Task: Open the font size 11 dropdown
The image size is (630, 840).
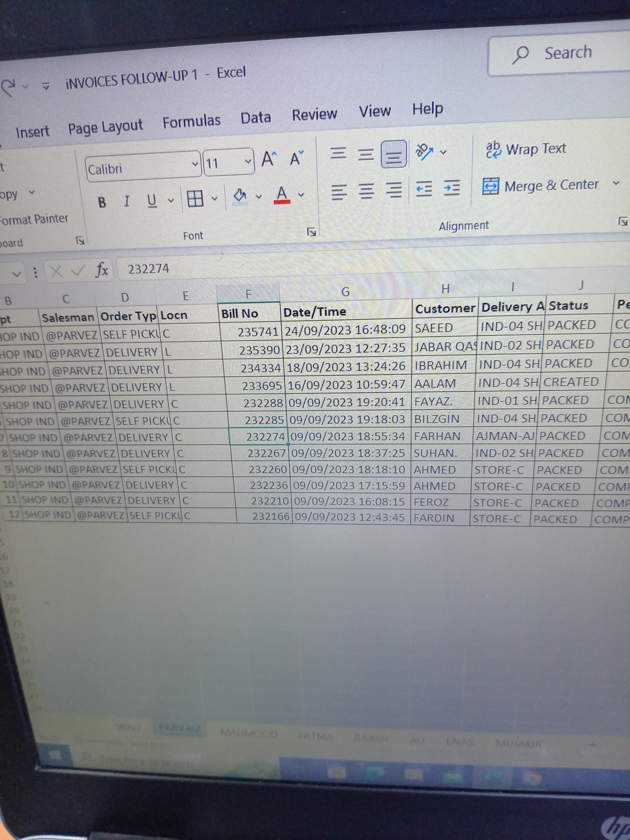Action: click(248, 161)
